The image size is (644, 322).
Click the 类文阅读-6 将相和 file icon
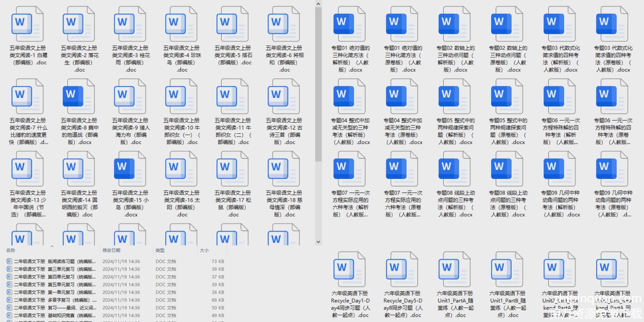tap(284, 24)
